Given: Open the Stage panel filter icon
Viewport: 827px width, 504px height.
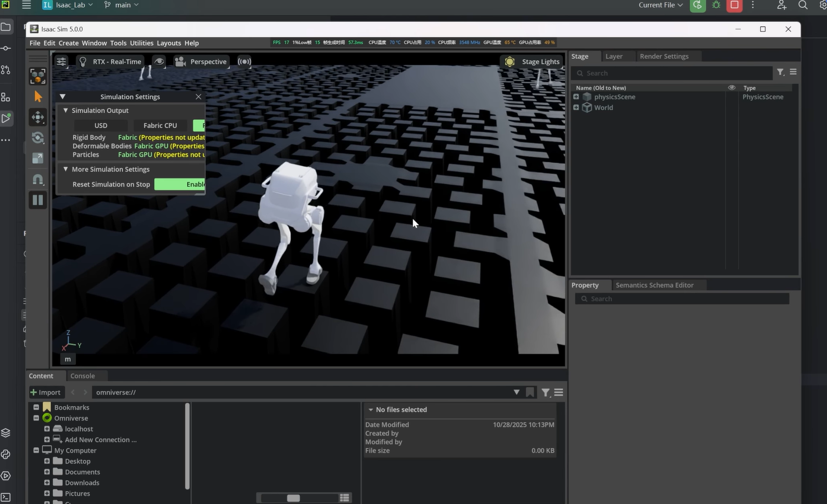Looking at the screenshot, I should pyautogui.click(x=781, y=72).
